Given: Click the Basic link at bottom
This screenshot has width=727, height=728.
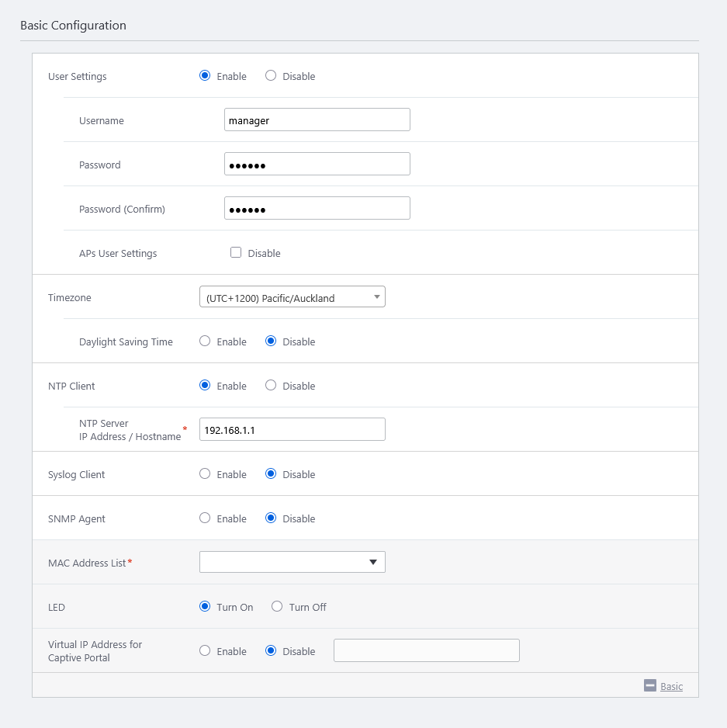Looking at the screenshot, I should [x=671, y=686].
